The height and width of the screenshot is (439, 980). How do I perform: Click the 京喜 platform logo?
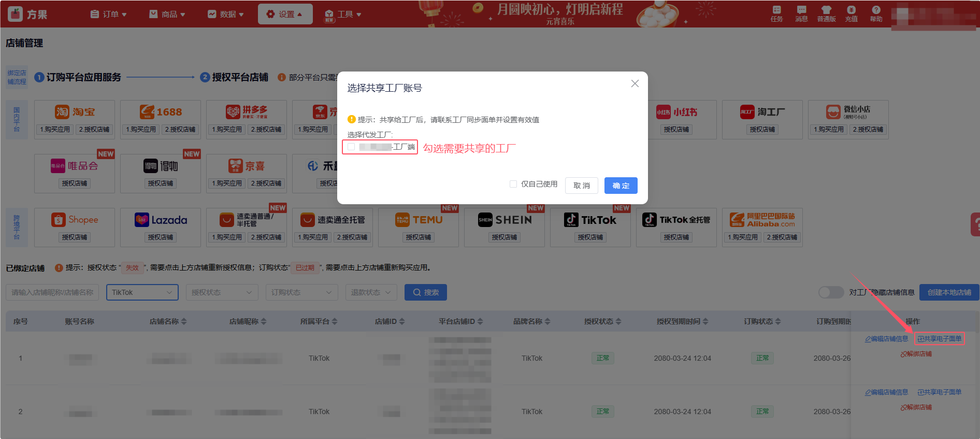[x=247, y=166]
